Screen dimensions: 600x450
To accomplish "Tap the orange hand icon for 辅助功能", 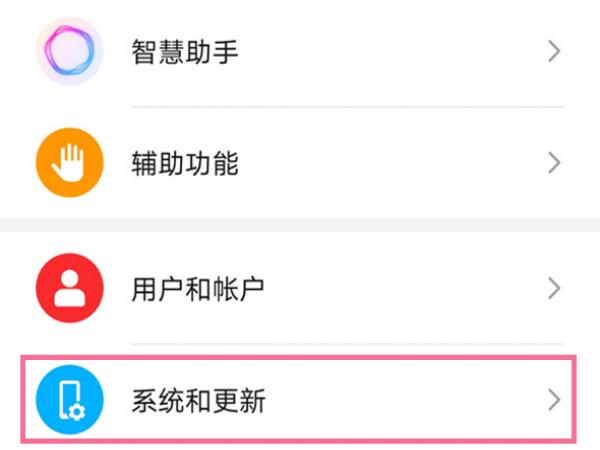I will point(69,163).
